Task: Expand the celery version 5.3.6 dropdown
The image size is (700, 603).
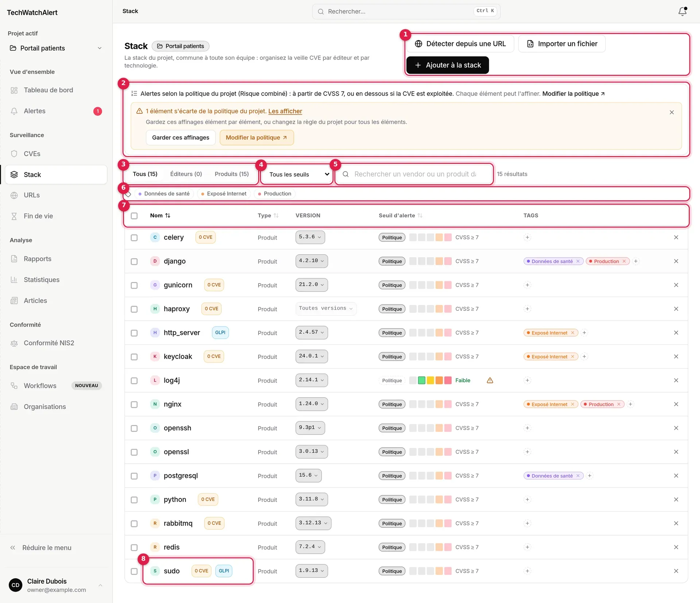Action: coord(310,237)
